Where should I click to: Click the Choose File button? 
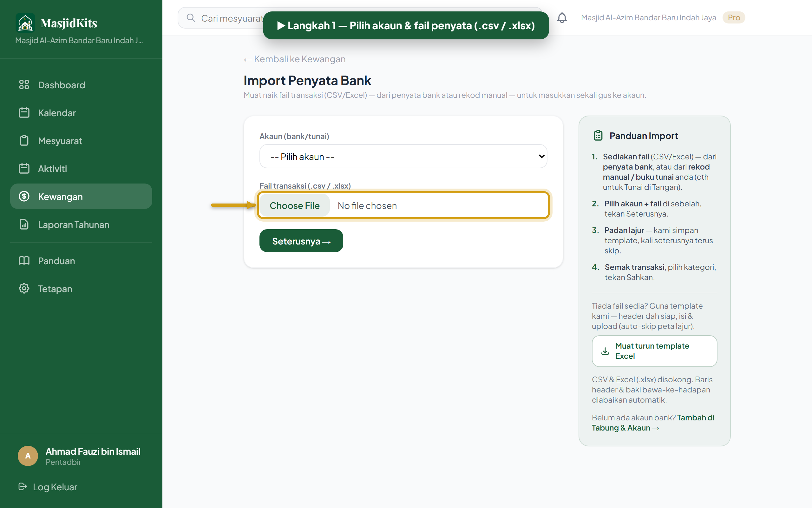[x=295, y=205]
